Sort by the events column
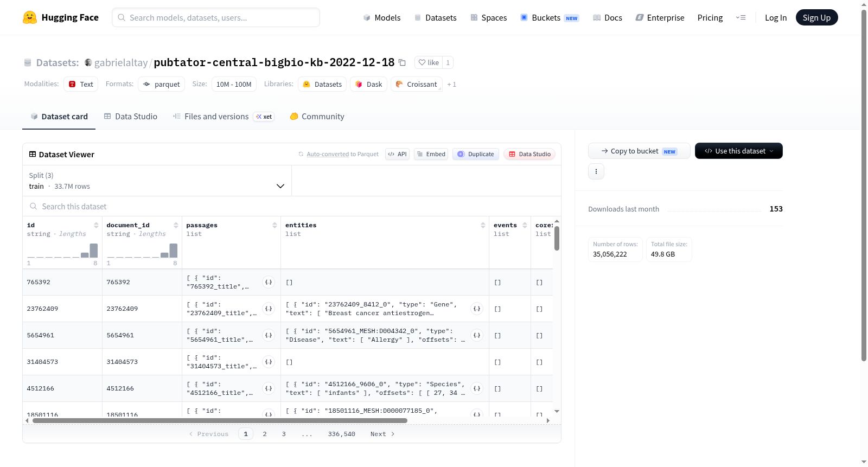868x467 pixels. pyautogui.click(x=525, y=225)
